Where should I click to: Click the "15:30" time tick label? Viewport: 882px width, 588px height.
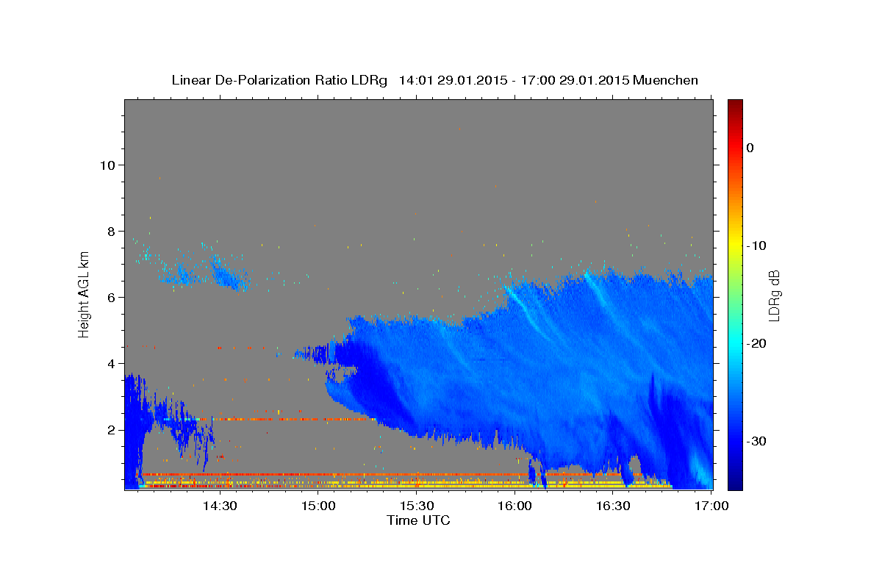tap(416, 506)
